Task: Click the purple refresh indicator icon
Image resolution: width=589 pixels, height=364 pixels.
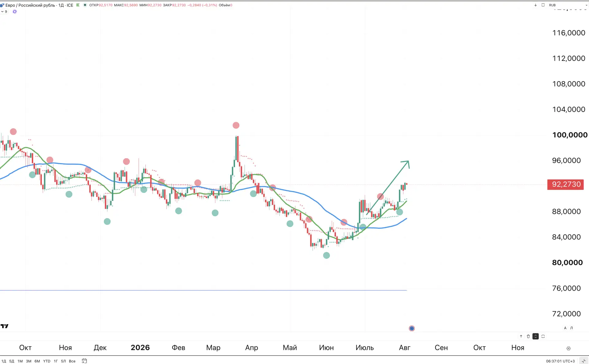Action: 15,12
